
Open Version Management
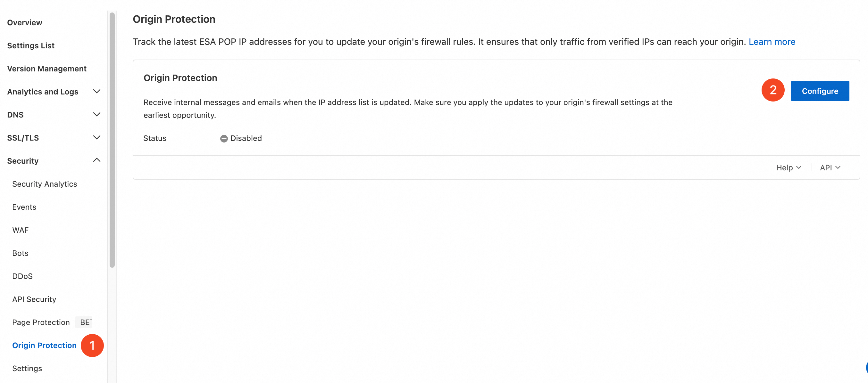47,69
